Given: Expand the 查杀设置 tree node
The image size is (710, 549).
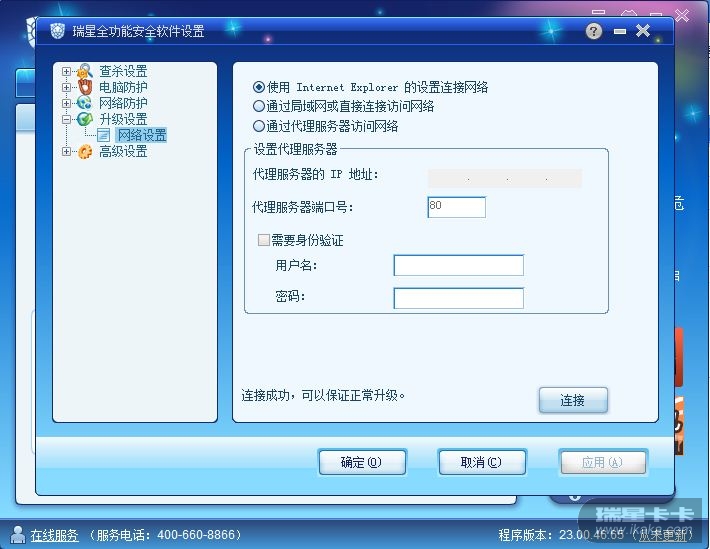Looking at the screenshot, I should pos(66,72).
